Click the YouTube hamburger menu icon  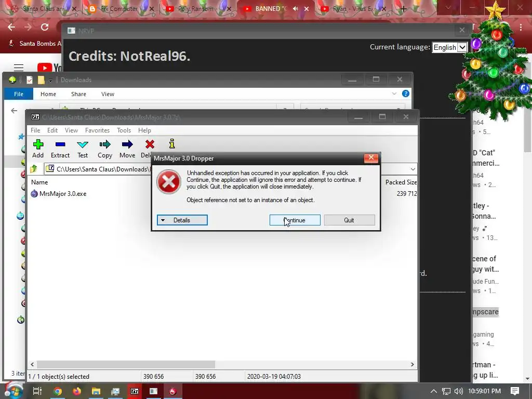click(x=18, y=68)
